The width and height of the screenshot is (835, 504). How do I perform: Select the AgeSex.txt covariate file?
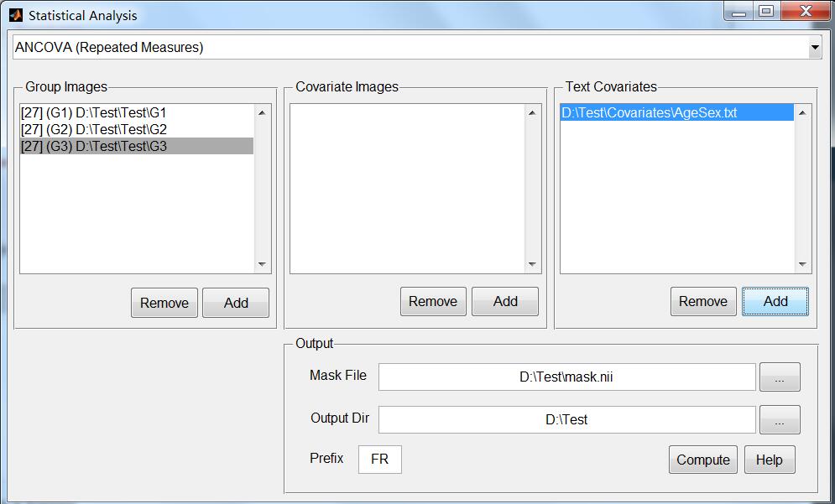[x=677, y=113]
